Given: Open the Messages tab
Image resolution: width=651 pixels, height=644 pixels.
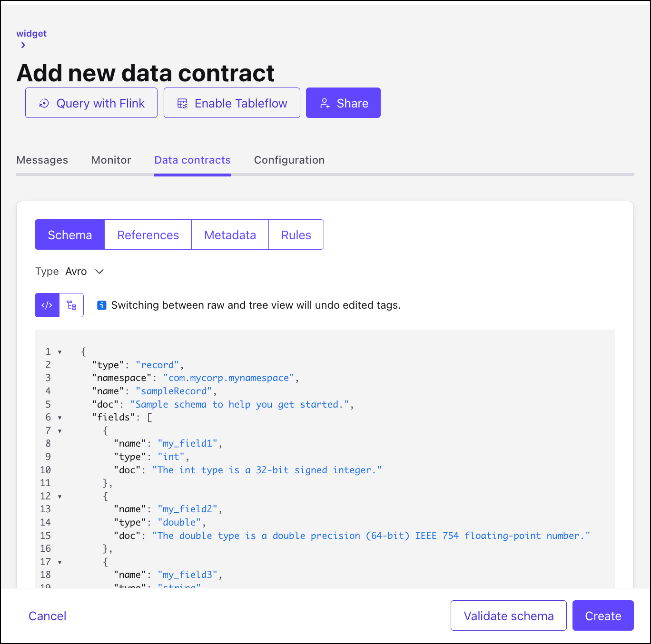Looking at the screenshot, I should point(42,160).
